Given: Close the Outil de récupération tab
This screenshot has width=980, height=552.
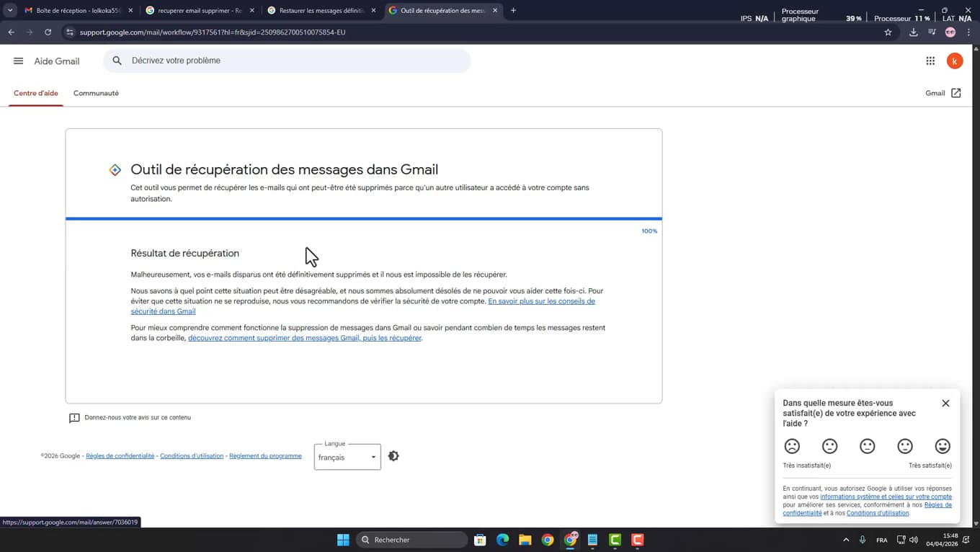Looking at the screenshot, I should (x=495, y=11).
